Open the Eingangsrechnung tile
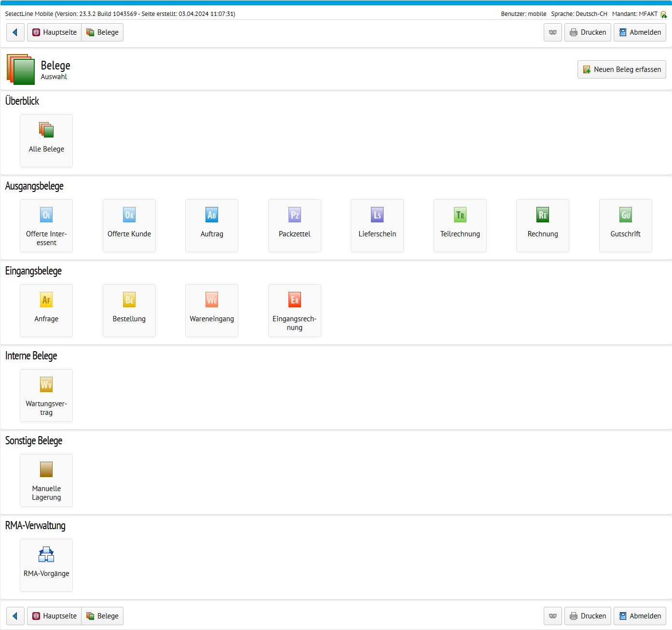This screenshot has height=630, width=672. tap(295, 311)
